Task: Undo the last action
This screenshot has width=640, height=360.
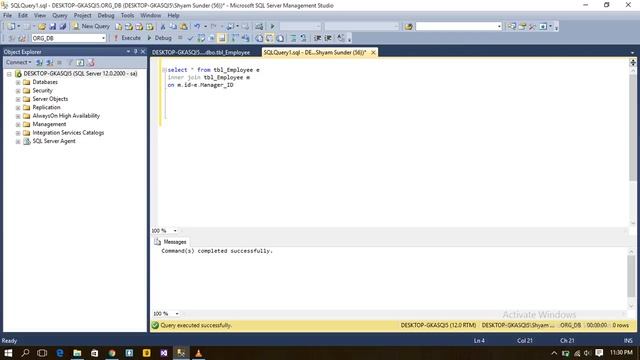Action: click(x=197, y=27)
